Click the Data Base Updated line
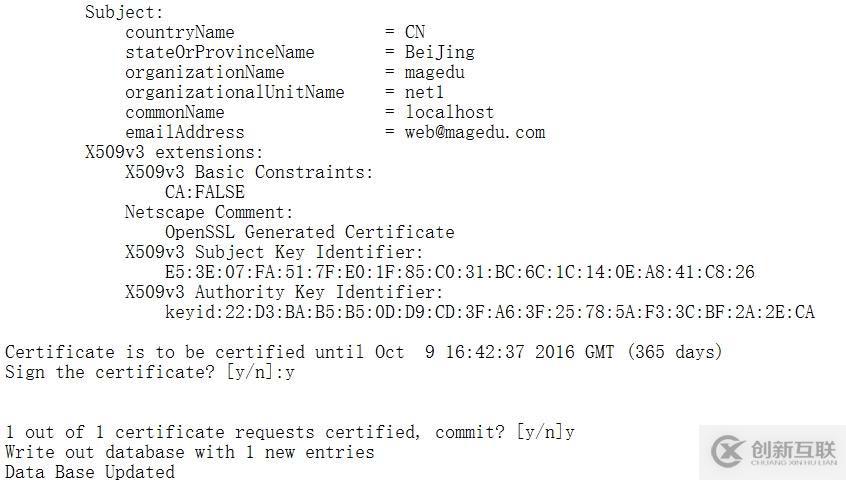Image resolution: width=846 pixels, height=480 pixels. (89, 471)
